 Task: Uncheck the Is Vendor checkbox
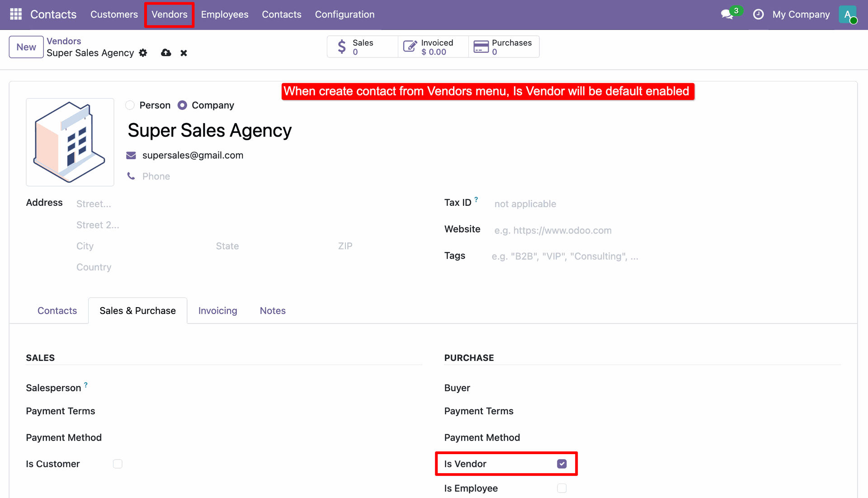[561, 464]
